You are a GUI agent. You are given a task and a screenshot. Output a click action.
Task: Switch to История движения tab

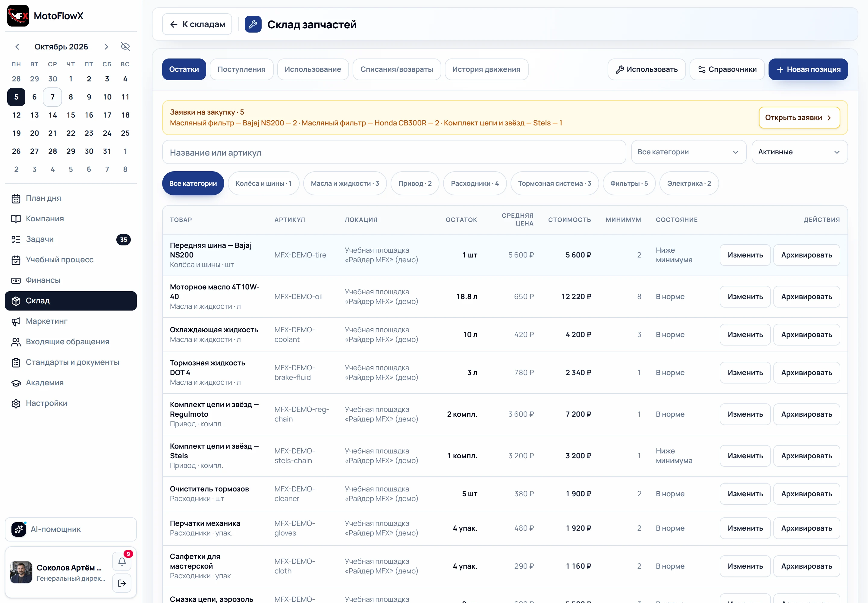[x=486, y=69]
